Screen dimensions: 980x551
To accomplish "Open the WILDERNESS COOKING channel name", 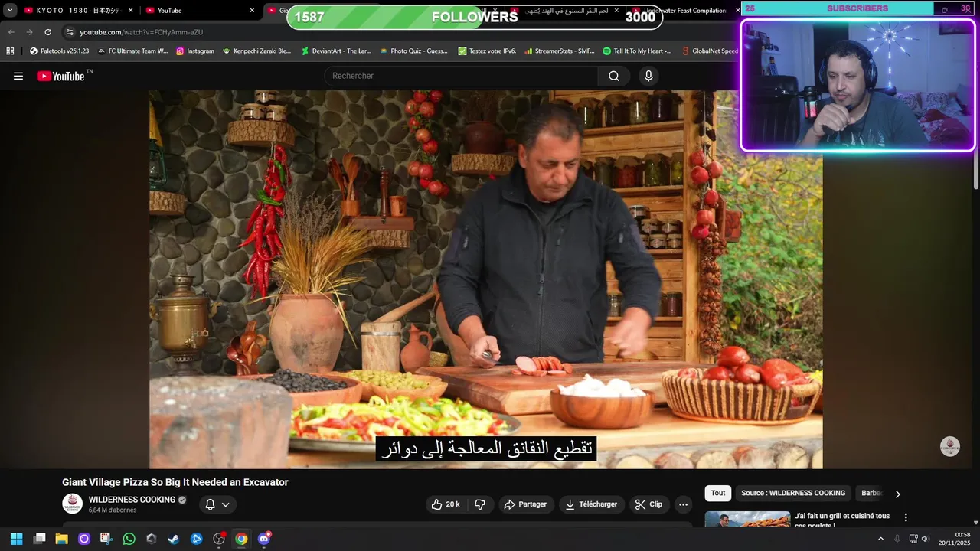I will [132, 500].
